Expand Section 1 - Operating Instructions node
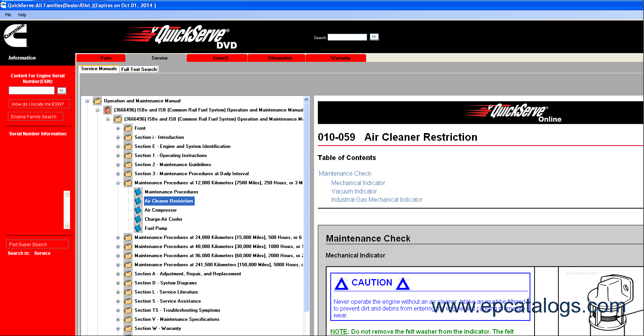This screenshot has width=644, height=336. 118,155
